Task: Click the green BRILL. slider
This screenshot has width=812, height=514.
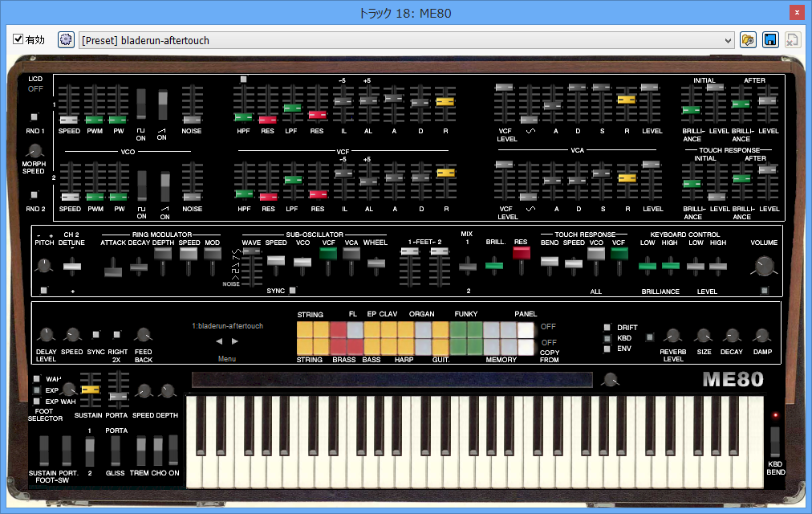Action: click(x=494, y=266)
